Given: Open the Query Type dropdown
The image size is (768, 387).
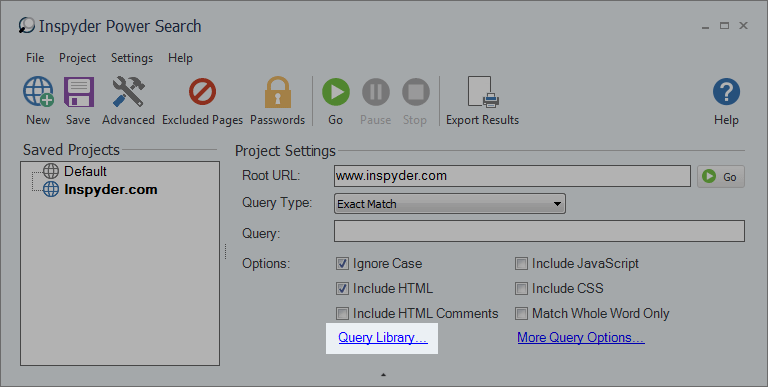Looking at the screenshot, I should pos(450,204).
